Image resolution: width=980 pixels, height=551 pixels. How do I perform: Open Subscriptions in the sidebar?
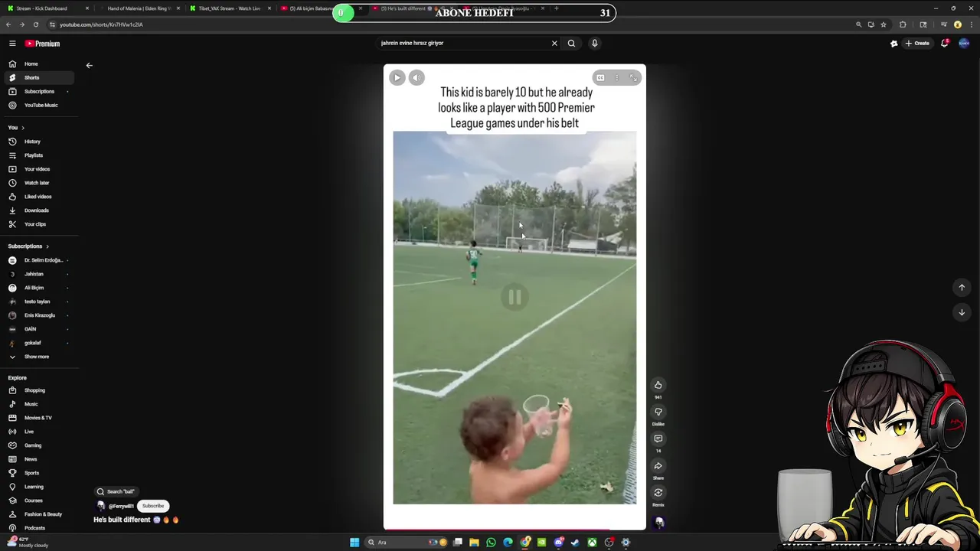click(x=40, y=91)
